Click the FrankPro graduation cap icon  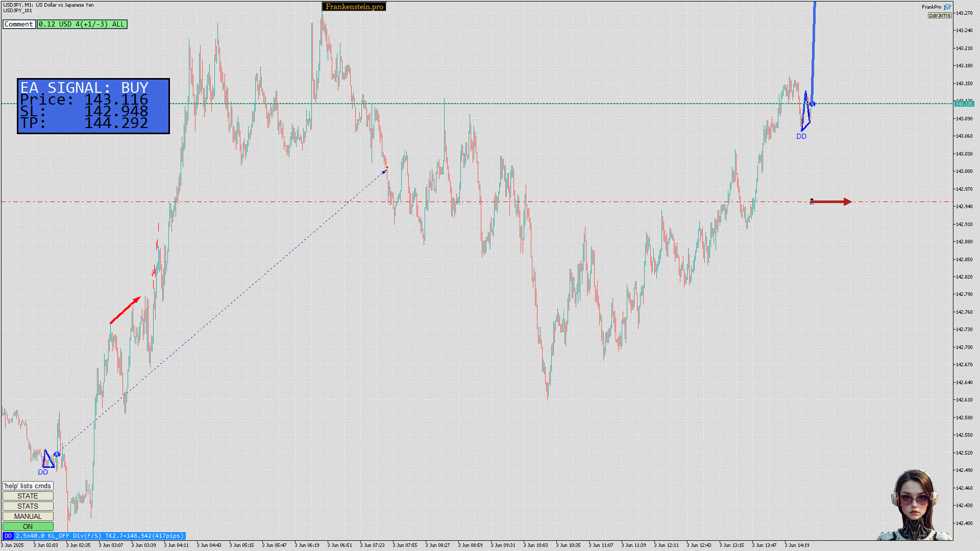[x=947, y=7]
